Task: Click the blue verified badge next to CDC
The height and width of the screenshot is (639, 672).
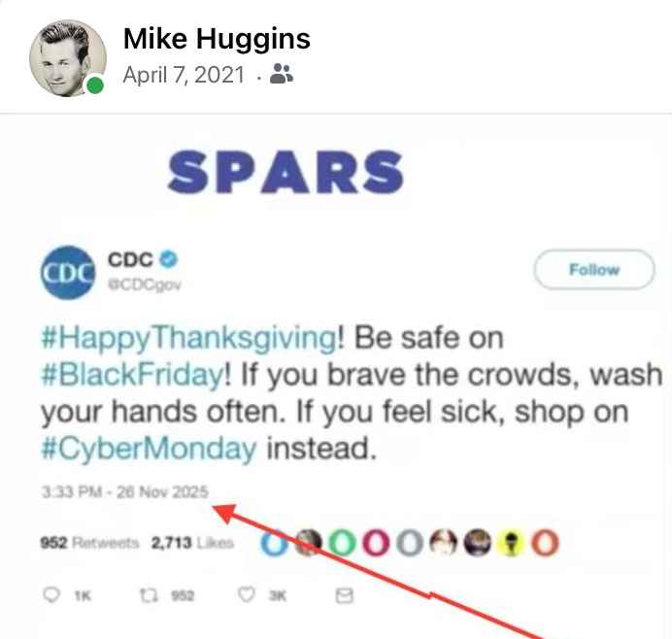Action: coord(168,259)
